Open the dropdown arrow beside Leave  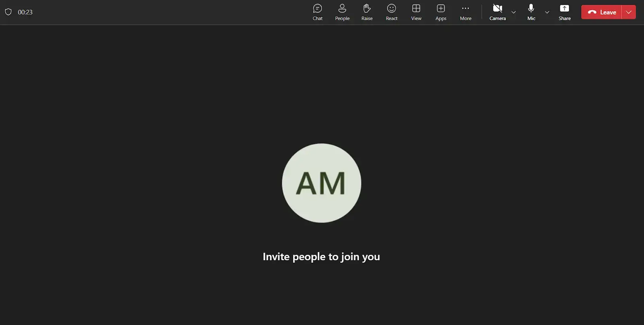[x=629, y=12]
